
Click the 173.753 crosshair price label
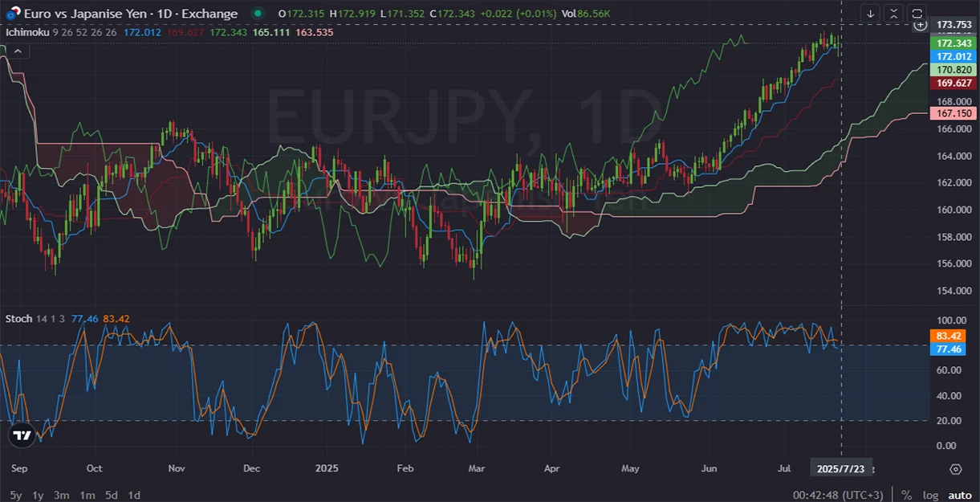click(952, 25)
